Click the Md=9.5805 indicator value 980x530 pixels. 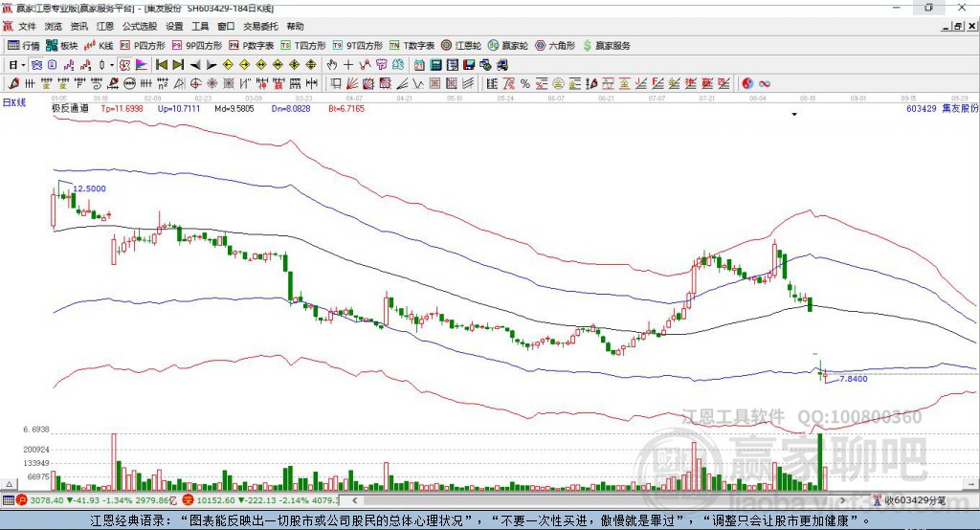pyautogui.click(x=234, y=109)
